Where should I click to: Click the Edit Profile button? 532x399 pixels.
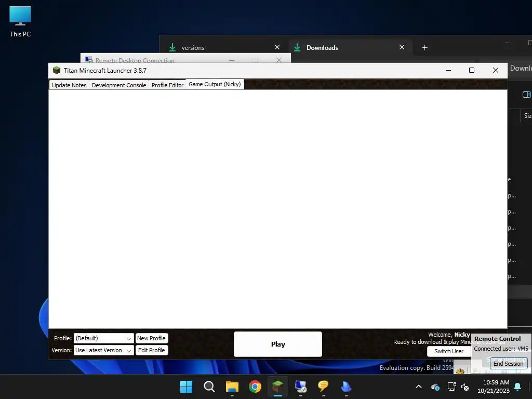tap(151, 350)
